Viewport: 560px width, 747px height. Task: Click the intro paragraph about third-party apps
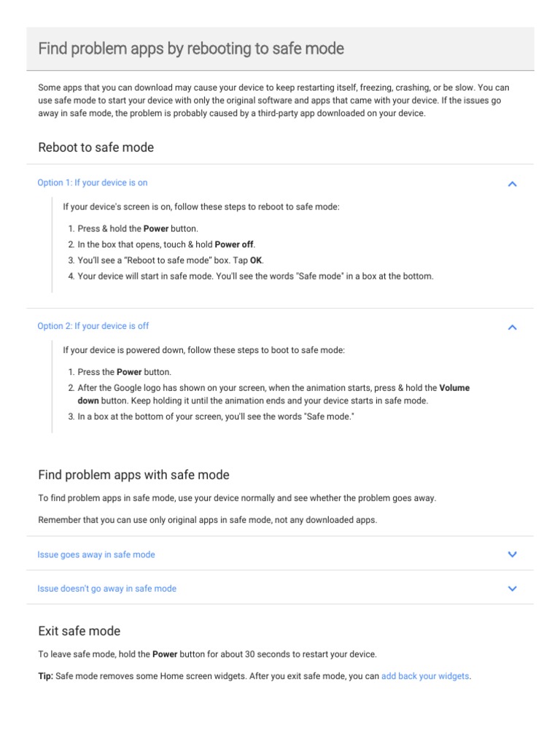(x=280, y=101)
